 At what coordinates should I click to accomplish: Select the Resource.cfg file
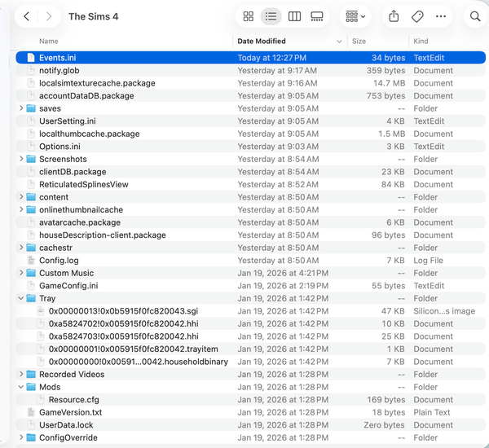[x=74, y=400]
